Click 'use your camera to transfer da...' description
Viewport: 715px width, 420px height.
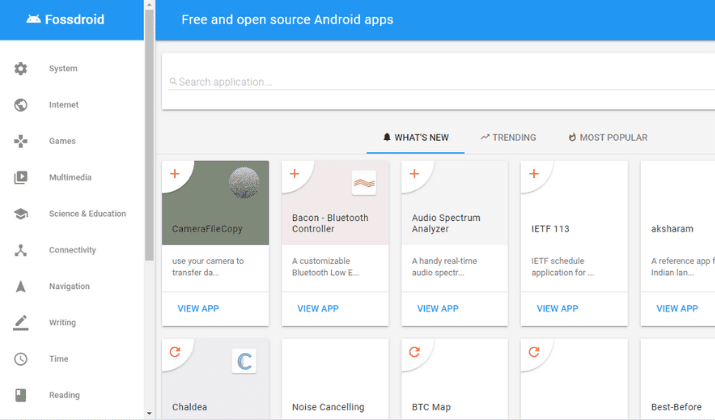[x=208, y=267]
